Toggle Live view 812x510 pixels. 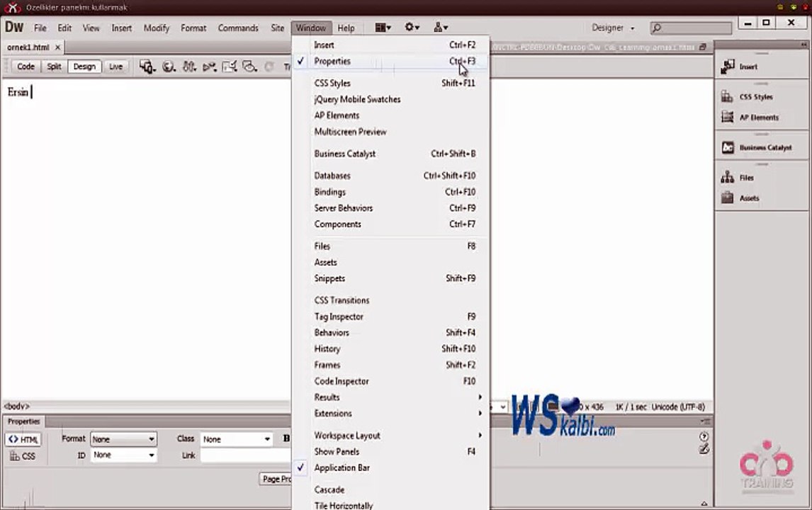(x=115, y=67)
